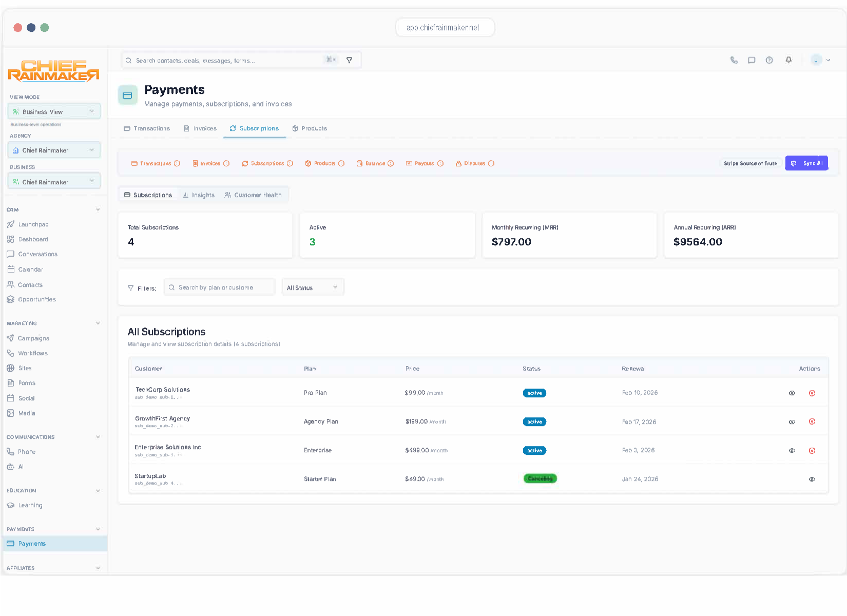
Task: Click the phone icon in top header
Action: click(x=734, y=60)
